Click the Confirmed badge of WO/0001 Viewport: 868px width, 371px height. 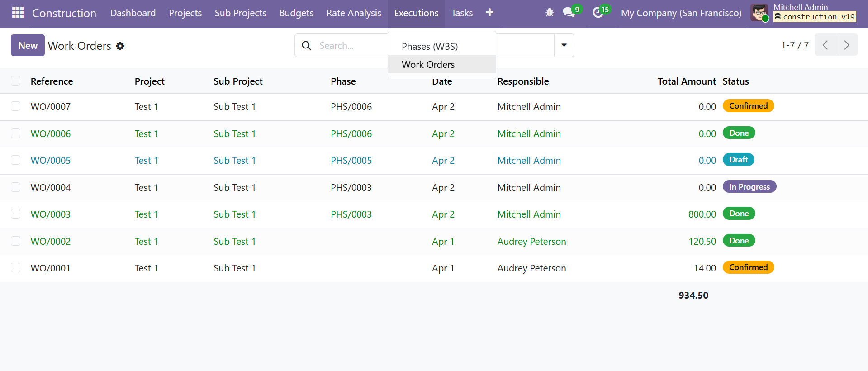(x=748, y=267)
